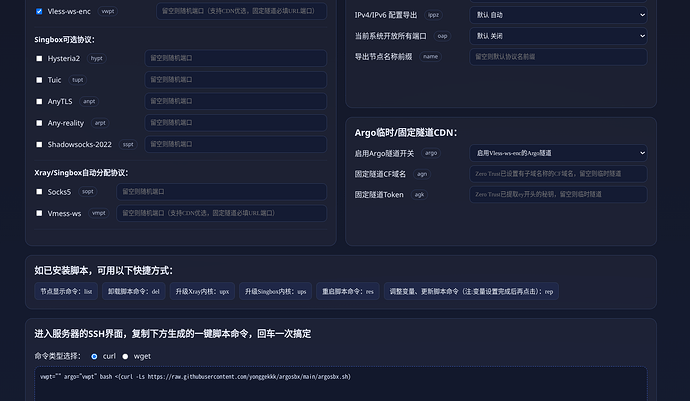Click the 进入服务器的SSH界面 heading
This screenshot has width=690, height=401.
pos(172,334)
